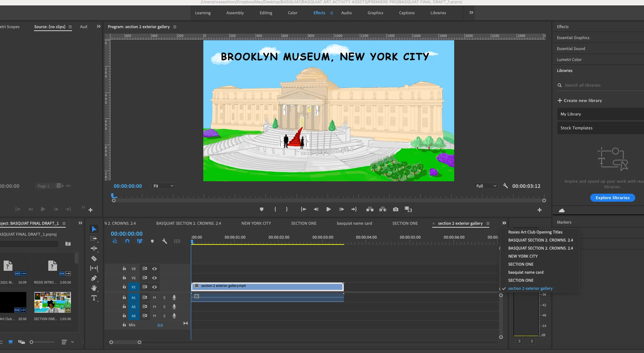Click the Extract button
This screenshot has width=644, height=353.
point(383,209)
